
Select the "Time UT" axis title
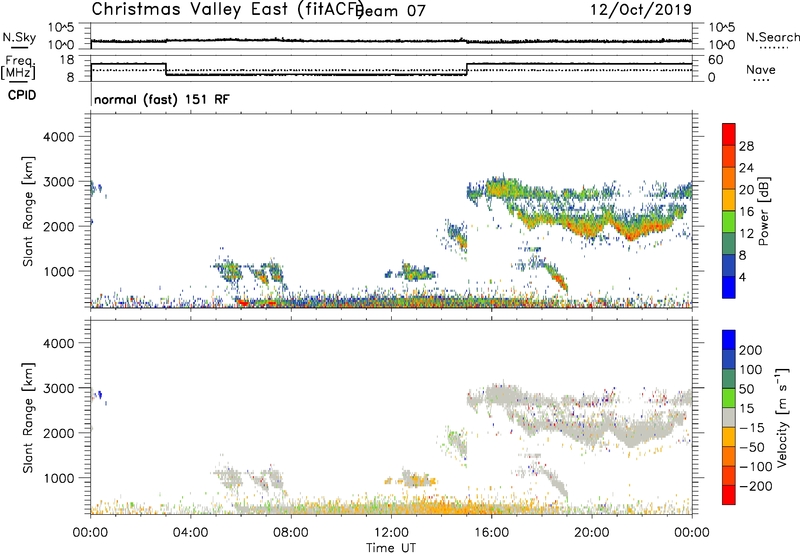[x=391, y=548]
